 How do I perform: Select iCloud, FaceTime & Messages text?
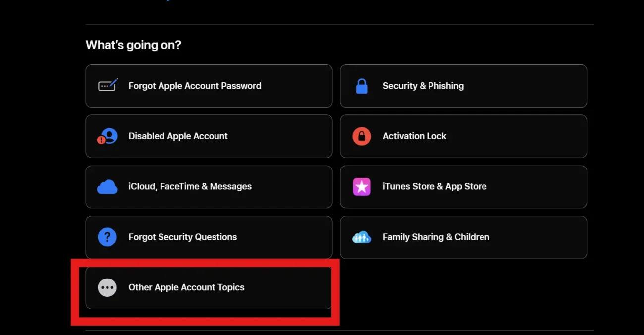tap(190, 187)
